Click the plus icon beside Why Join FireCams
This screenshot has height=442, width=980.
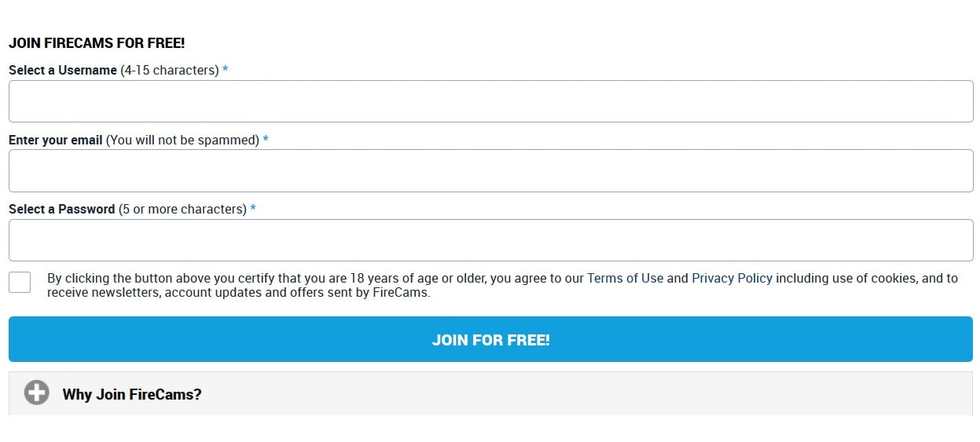point(36,393)
